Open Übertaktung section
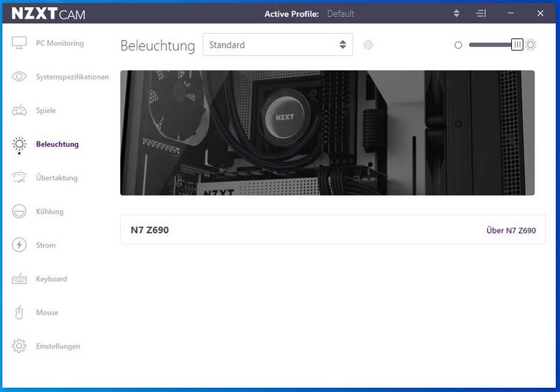 (57, 178)
